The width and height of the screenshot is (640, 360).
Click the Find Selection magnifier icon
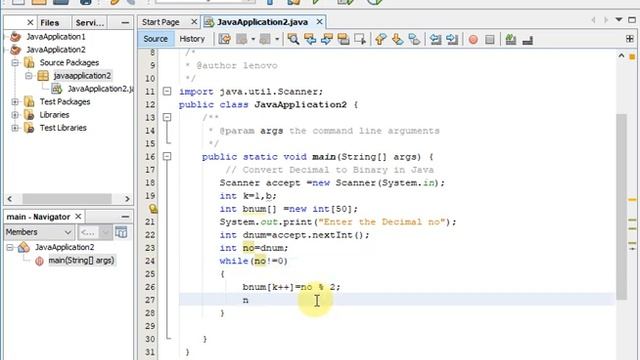[293, 39]
